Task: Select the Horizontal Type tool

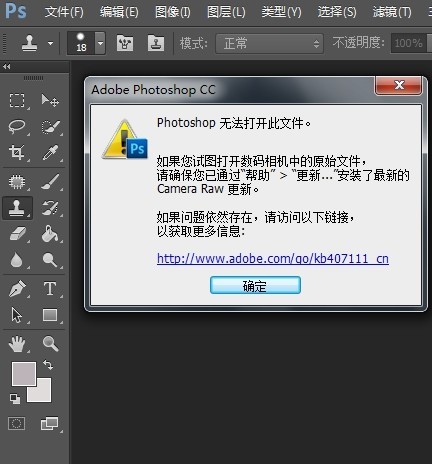Action: 50,289
